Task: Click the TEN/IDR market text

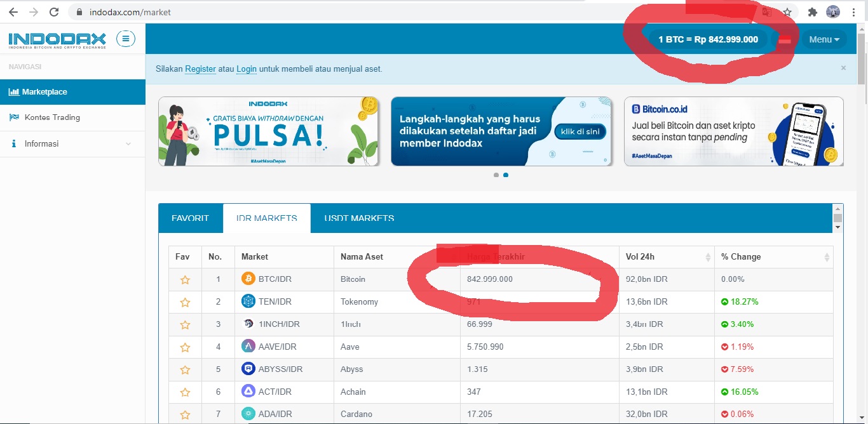Action: tap(275, 301)
